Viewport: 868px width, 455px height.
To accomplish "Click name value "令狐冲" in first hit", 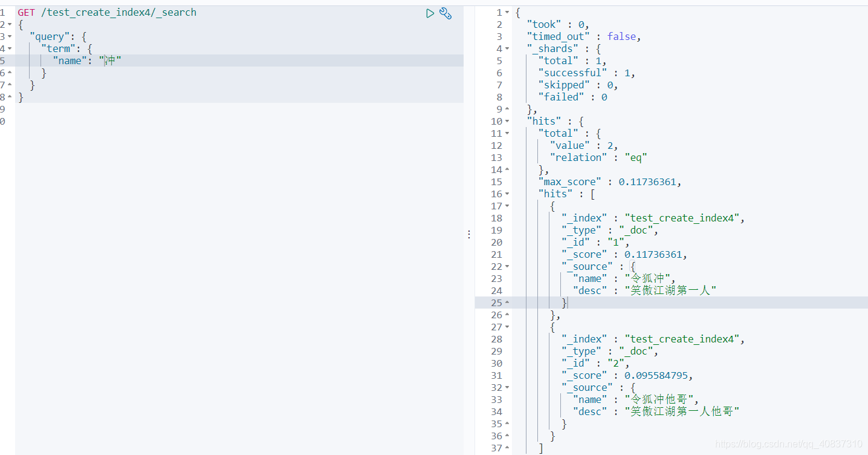I will [647, 278].
